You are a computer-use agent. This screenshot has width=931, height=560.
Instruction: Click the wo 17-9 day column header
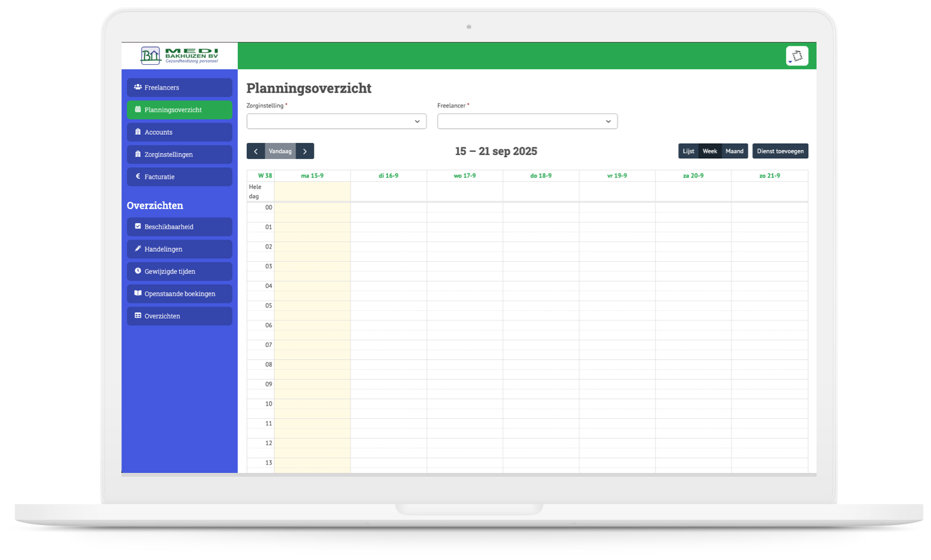(x=464, y=175)
